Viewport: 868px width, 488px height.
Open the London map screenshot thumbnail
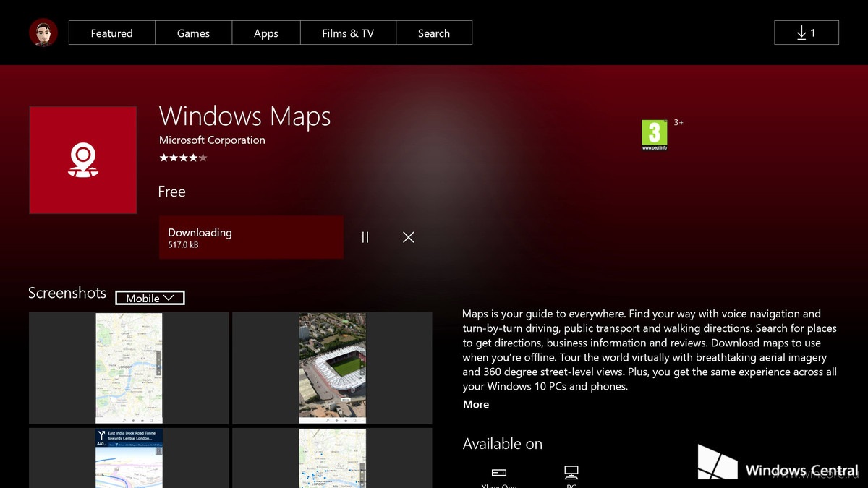[129, 368]
